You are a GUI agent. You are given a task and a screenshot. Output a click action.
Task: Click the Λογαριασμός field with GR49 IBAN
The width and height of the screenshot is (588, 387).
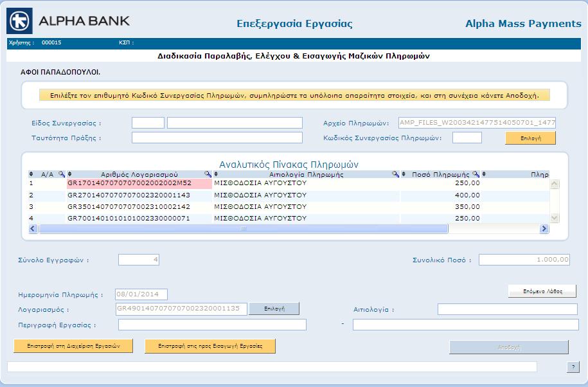point(181,309)
